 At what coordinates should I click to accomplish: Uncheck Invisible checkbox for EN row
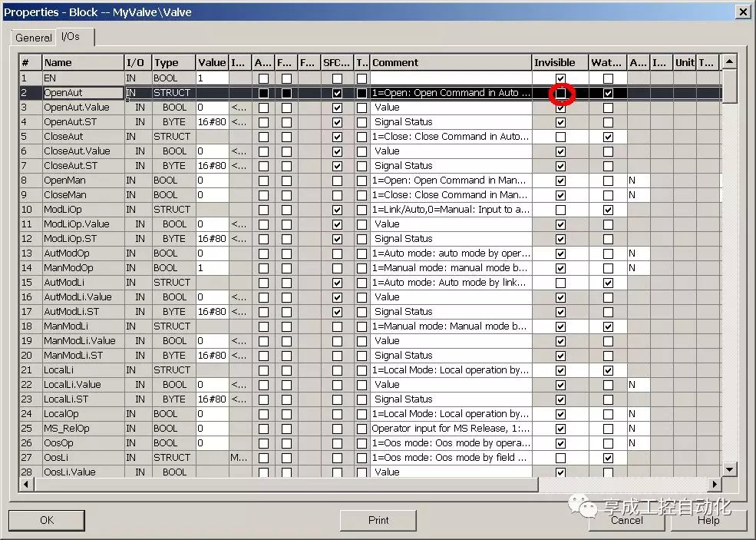(561, 78)
